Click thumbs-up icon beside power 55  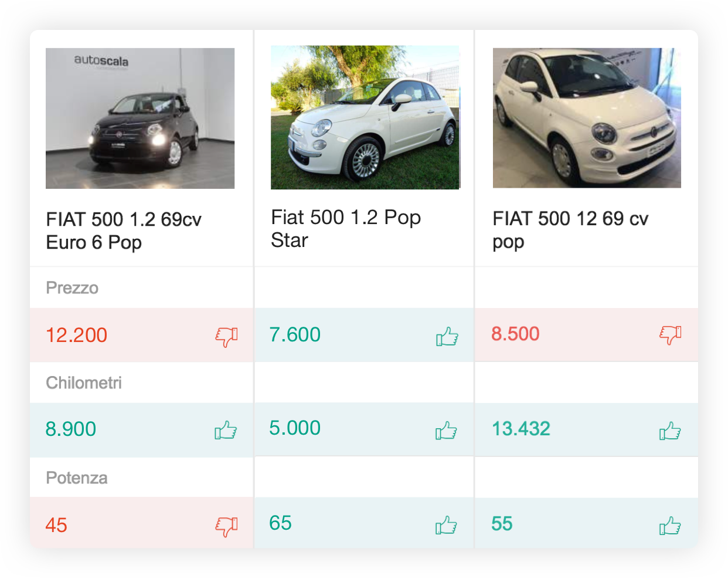pyautogui.click(x=669, y=526)
